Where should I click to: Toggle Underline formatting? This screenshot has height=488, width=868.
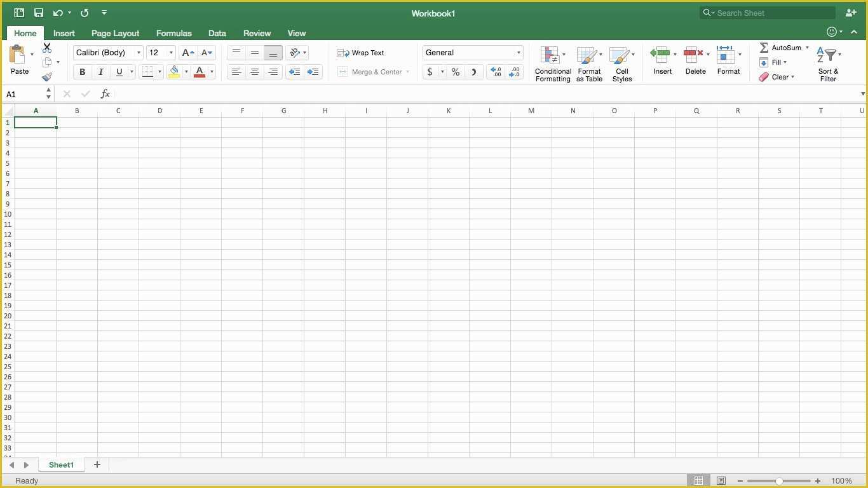(x=119, y=72)
